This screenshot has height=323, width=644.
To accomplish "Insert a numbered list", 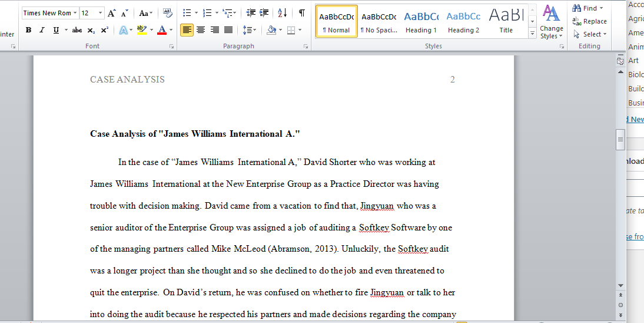I will coord(208,13).
